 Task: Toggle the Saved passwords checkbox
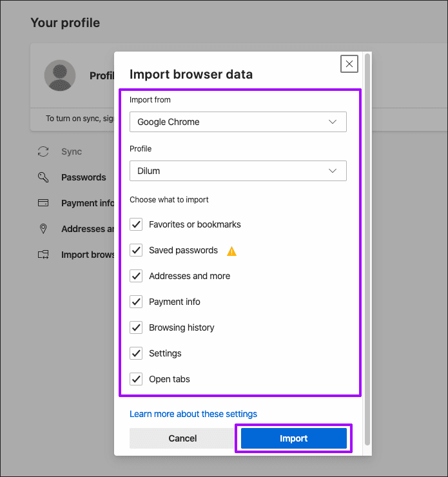[136, 250]
